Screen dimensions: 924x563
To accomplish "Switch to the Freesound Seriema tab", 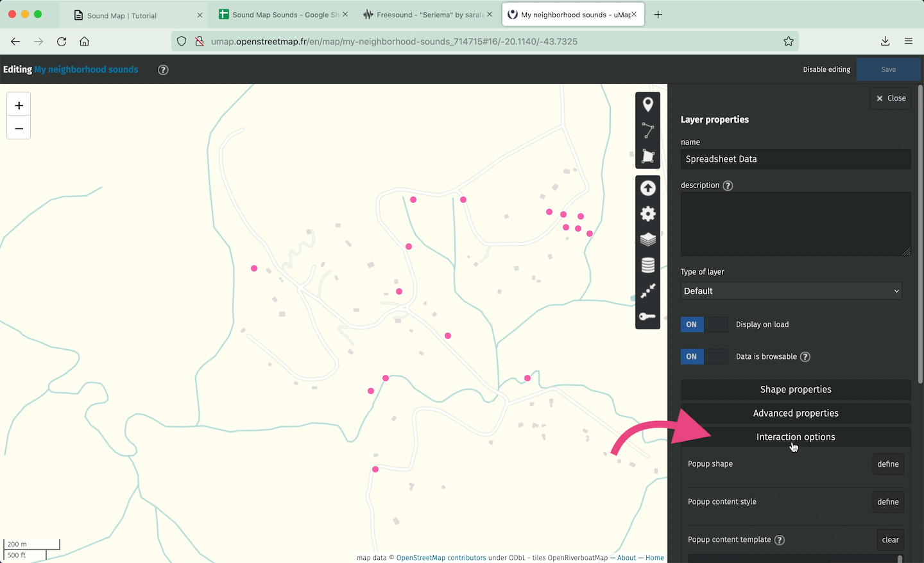I will (x=424, y=15).
